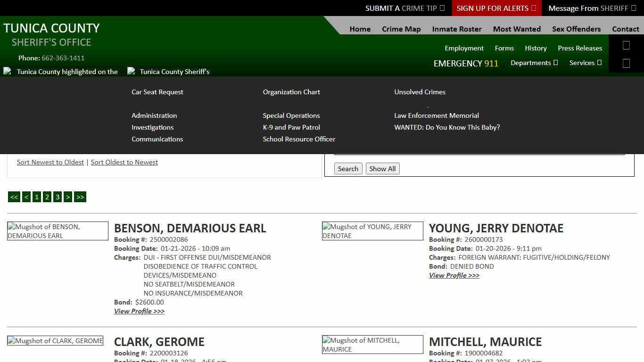Open the K-9 and Paw Patrol page
644x362 pixels.
click(291, 127)
